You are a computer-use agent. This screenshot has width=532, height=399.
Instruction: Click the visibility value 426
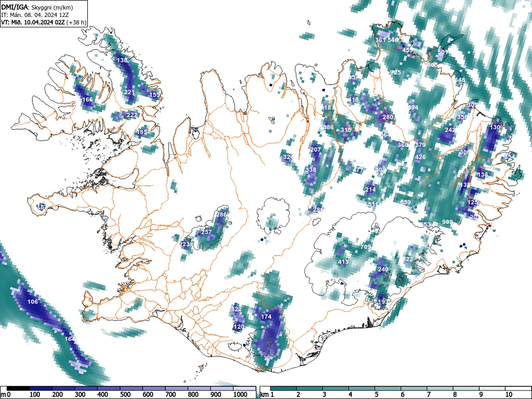[420, 157]
